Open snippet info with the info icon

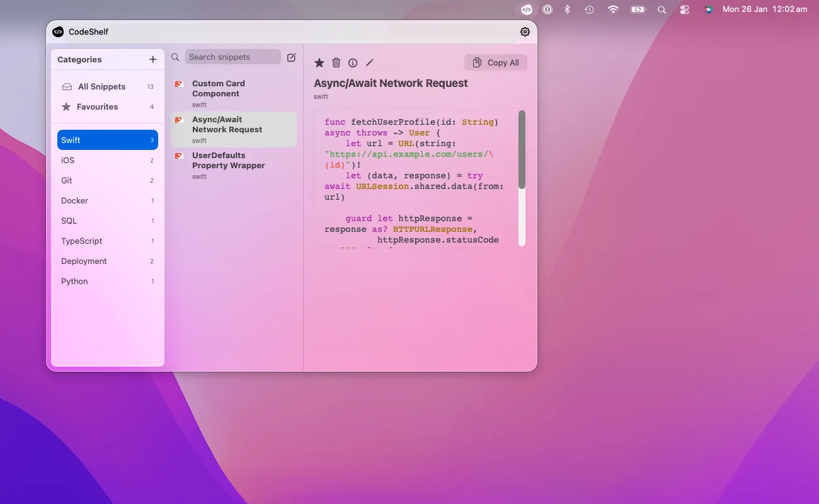(353, 62)
